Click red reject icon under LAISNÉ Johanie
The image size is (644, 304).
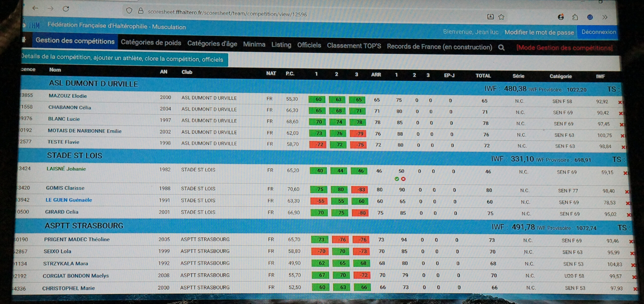point(403,179)
